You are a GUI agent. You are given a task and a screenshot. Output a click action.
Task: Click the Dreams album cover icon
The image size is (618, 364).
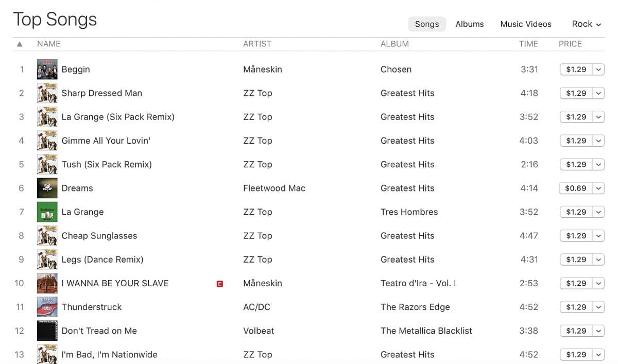[x=47, y=188]
